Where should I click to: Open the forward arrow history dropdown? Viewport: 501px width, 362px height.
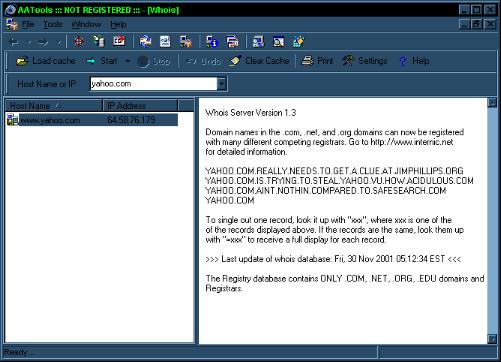(x=59, y=42)
